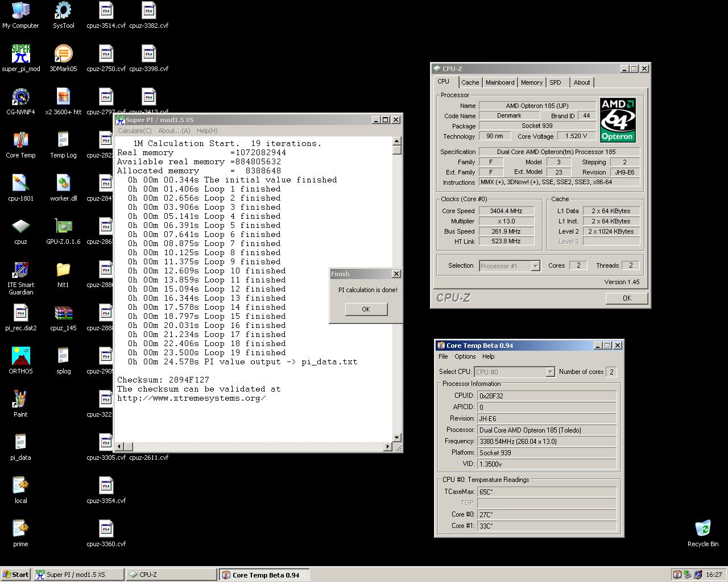
Task: Expand the Processor #1 selection dropdown
Action: 535,266
